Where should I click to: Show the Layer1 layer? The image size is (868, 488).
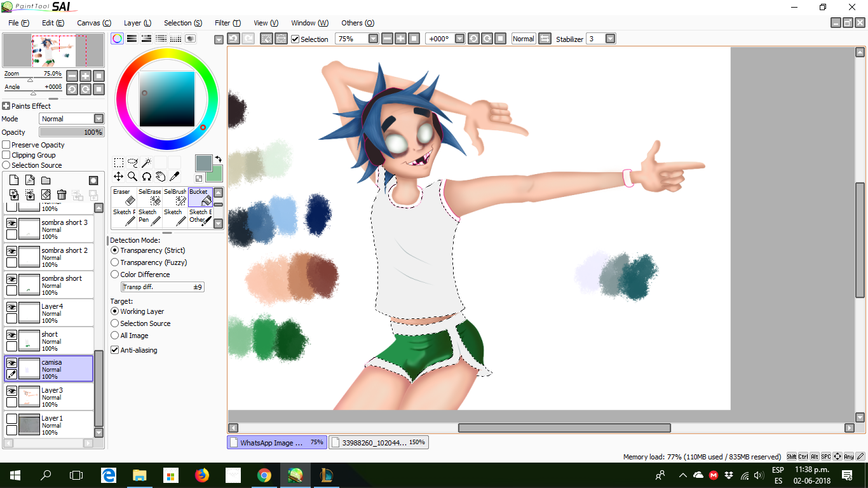click(x=11, y=419)
